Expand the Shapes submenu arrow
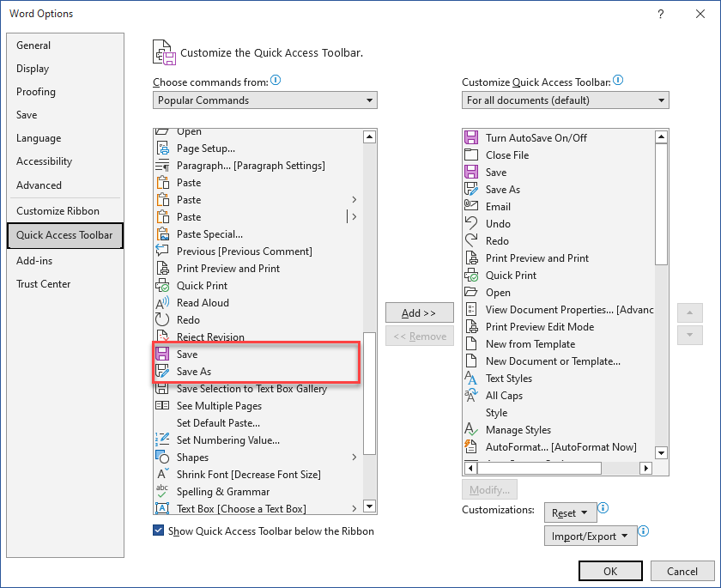The width and height of the screenshot is (721, 588). [354, 457]
